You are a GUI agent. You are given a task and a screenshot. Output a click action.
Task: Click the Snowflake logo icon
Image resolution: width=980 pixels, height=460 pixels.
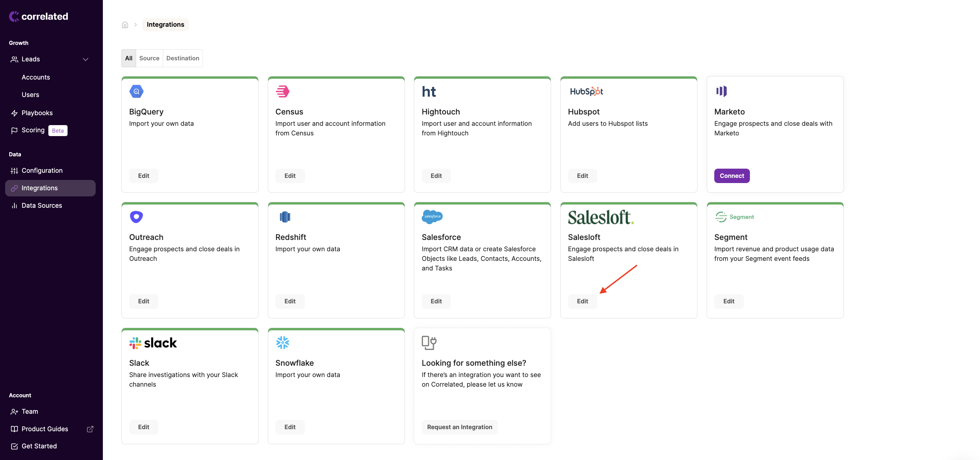tap(283, 342)
